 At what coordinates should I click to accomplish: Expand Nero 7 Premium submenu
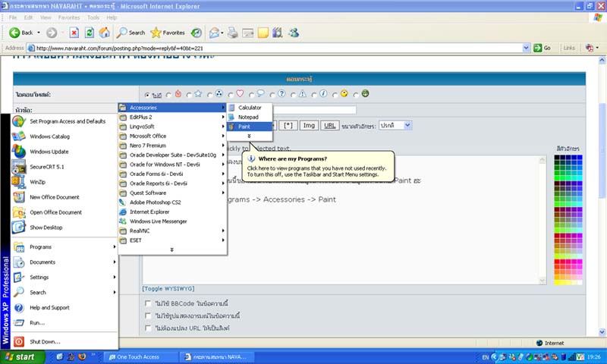[x=172, y=146]
